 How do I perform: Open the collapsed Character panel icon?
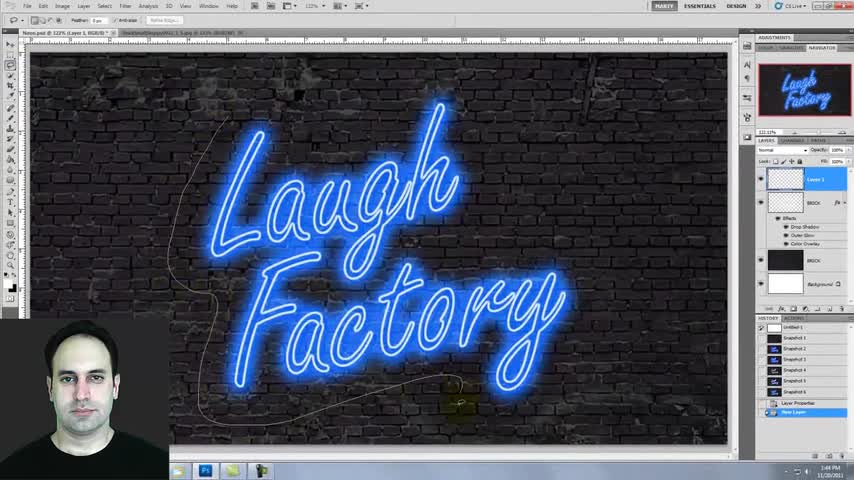[x=747, y=65]
